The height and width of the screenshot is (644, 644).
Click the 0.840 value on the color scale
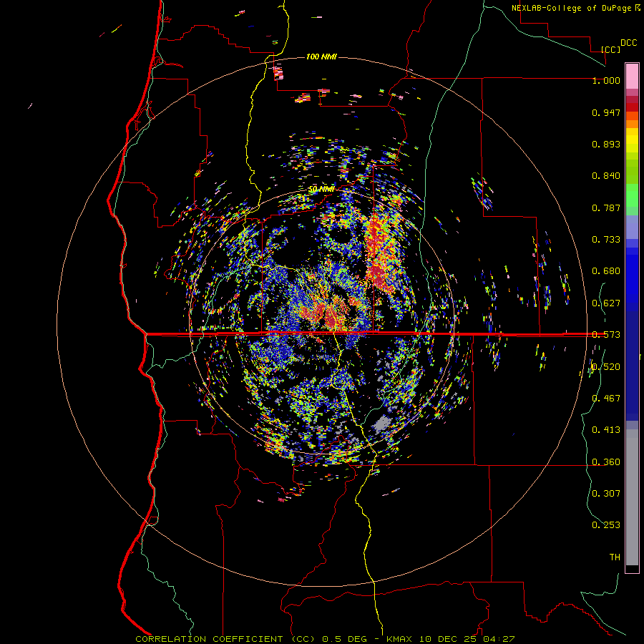pyautogui.click(x=606, y=176)
